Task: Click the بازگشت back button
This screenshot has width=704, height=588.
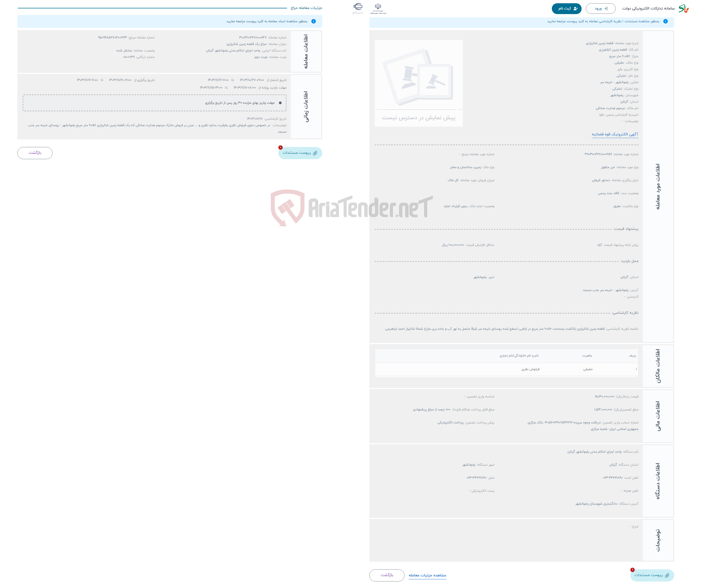Action: (34, 153)
